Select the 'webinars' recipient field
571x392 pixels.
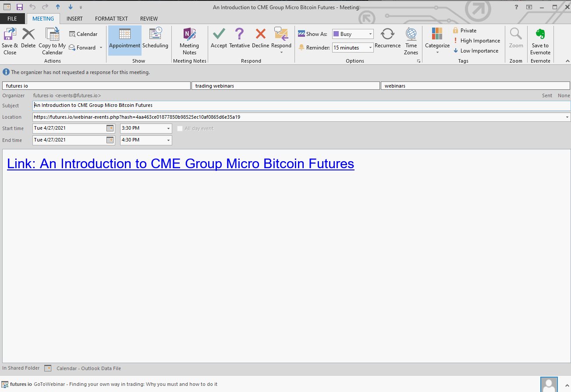coord(476,86)
